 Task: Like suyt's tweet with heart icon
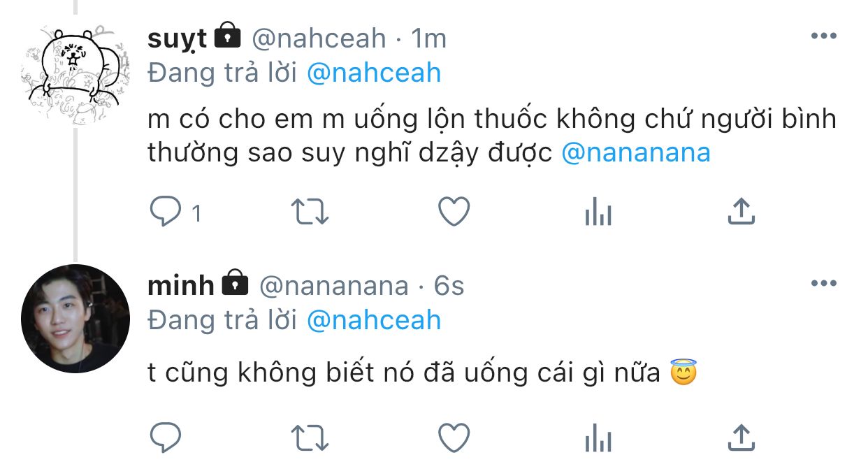click(454, 211)
